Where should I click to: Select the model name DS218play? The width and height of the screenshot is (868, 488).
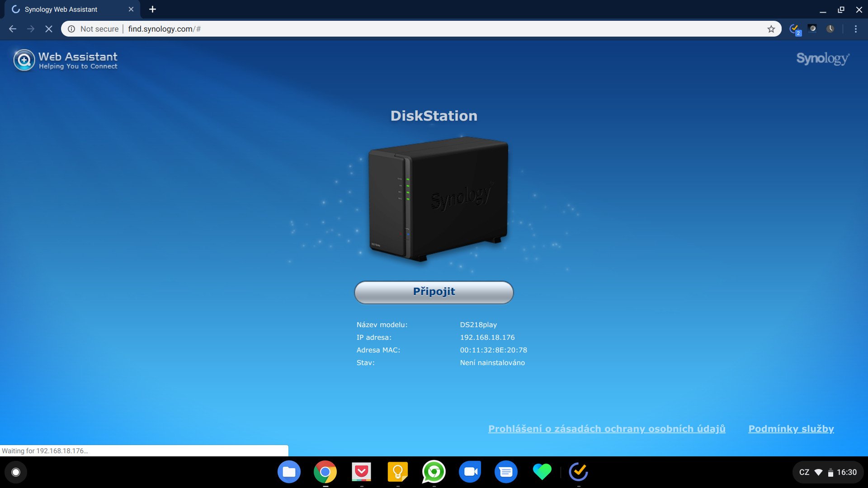(478, 325)
